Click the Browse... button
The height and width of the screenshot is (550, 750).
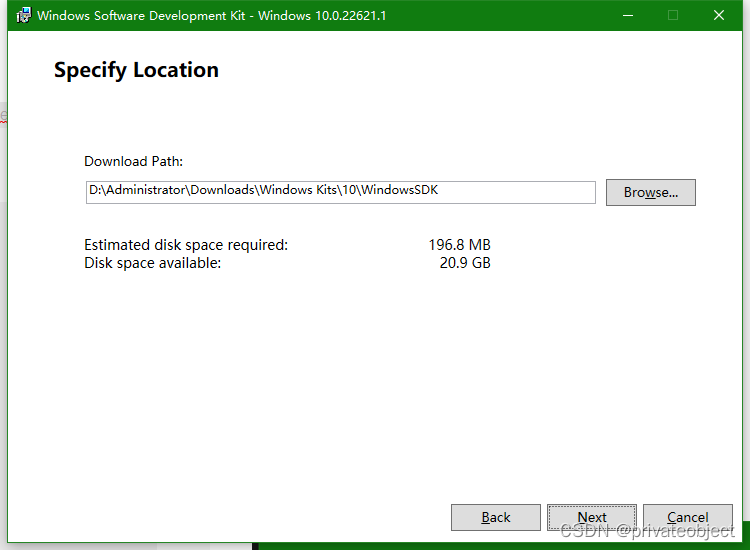pyautogui.click(x=651, y=192)
